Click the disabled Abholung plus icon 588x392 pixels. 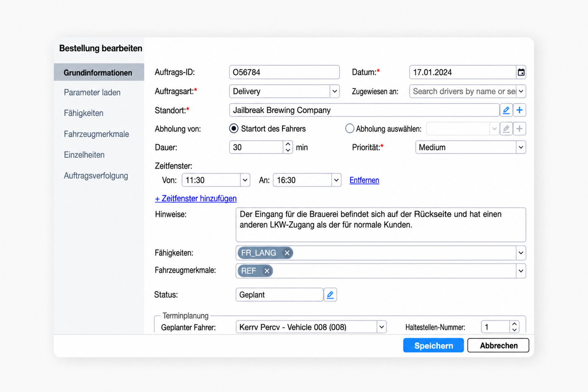point(520,129)
